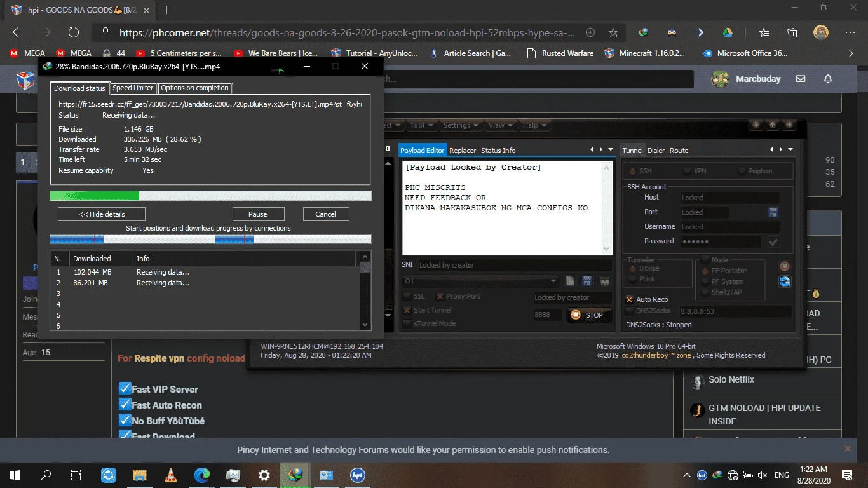The width and height of the screenshot is (868, 488).
Task: Open the Tool menu dropdown
Action: click(421, 125)
